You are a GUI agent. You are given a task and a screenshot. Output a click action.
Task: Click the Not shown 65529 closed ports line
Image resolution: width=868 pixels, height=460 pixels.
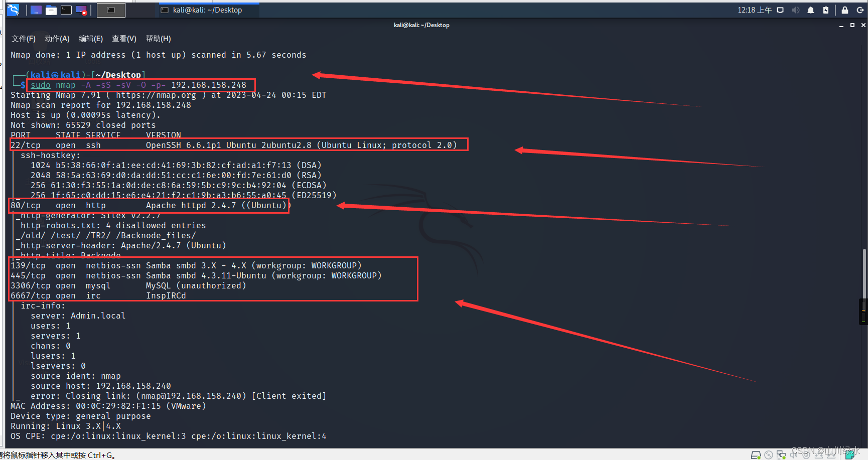click(x=83, y=125)
